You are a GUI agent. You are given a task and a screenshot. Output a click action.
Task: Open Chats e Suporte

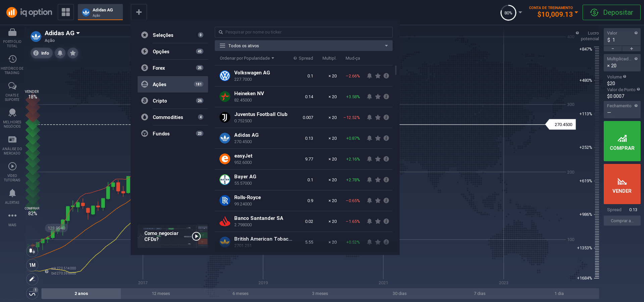tap(12, 92)
